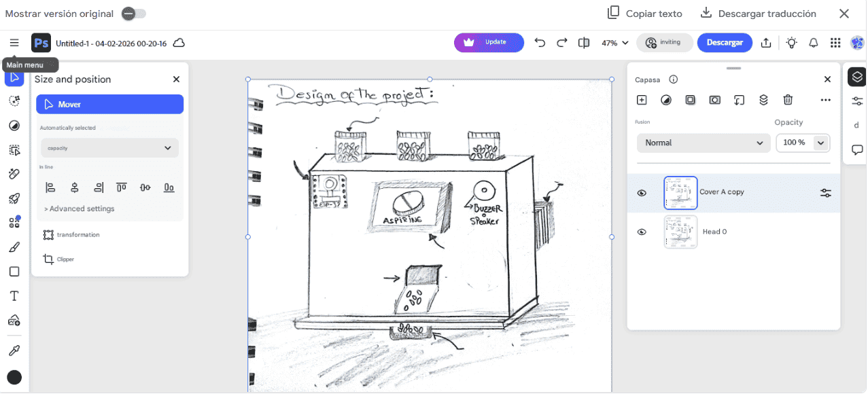Screen dimensions: 868x396
Task: Select the healing bandage tool
Action: pyautogui.click(x=14, y=174)
